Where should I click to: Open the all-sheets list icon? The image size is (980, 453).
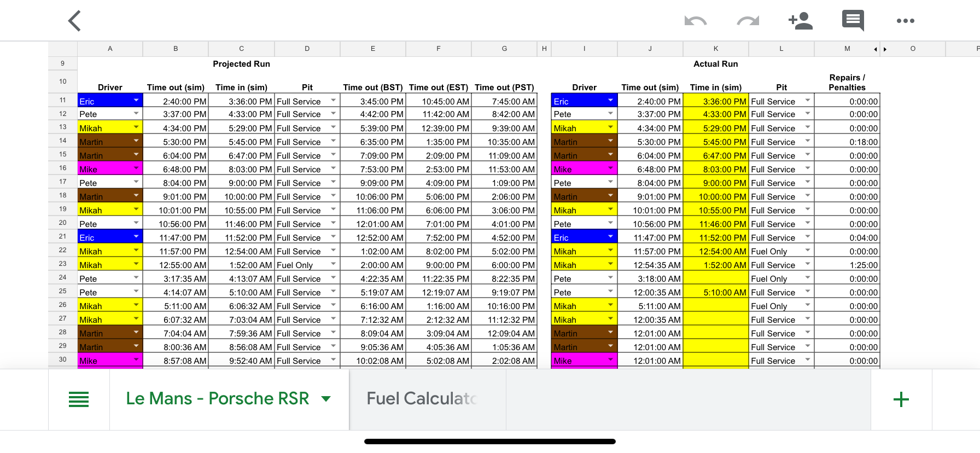coord(79,399)
